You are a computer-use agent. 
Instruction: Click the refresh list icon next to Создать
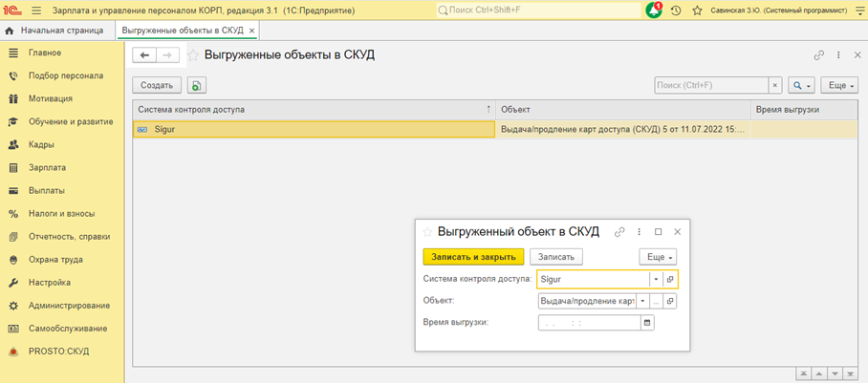(196, 85)
